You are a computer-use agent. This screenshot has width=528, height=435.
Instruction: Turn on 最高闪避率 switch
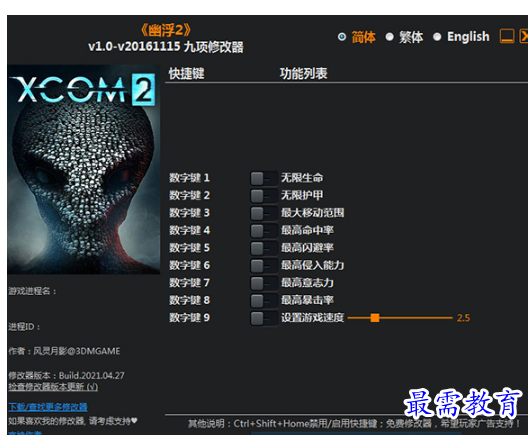coord(264,248)
